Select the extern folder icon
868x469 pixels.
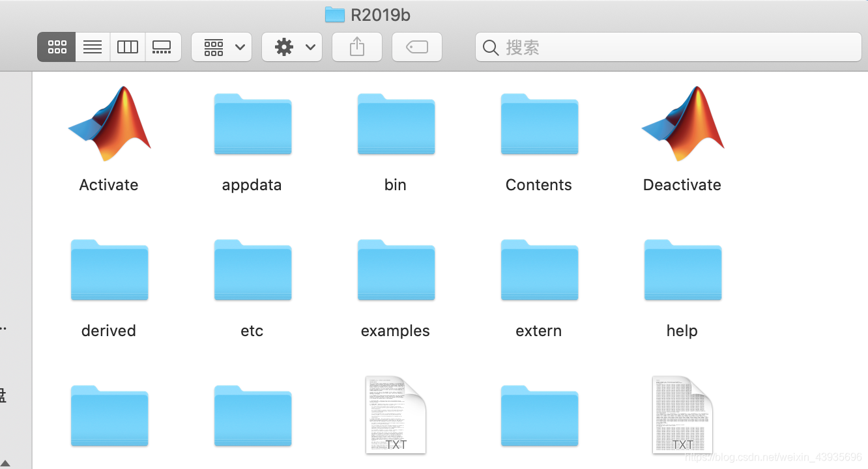tap(540, 270)
